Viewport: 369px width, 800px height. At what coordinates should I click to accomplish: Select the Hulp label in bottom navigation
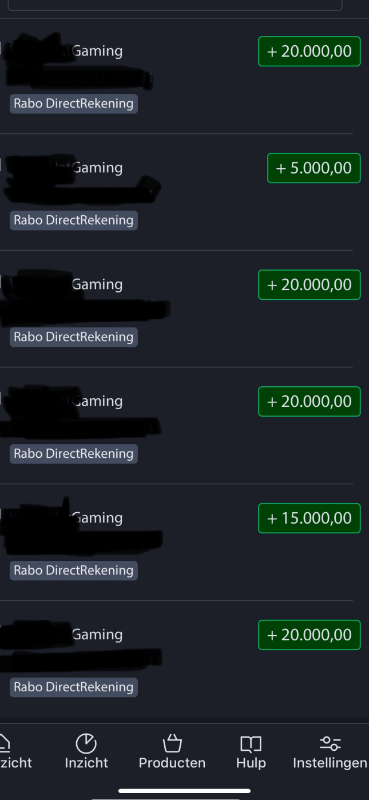pos(251,763)
